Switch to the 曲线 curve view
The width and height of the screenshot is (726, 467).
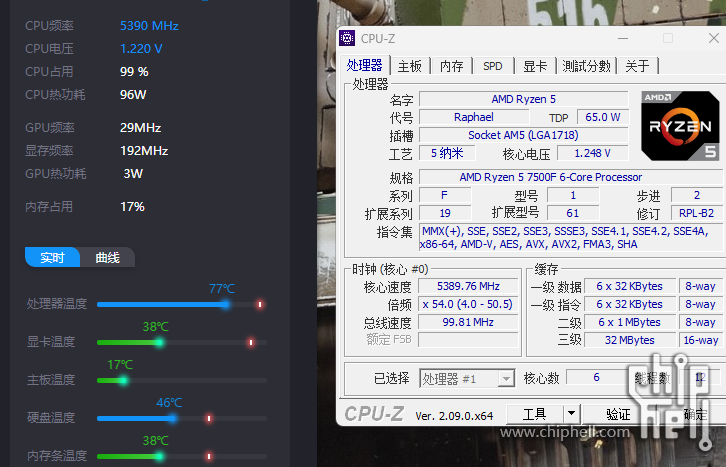coord(107,257)
